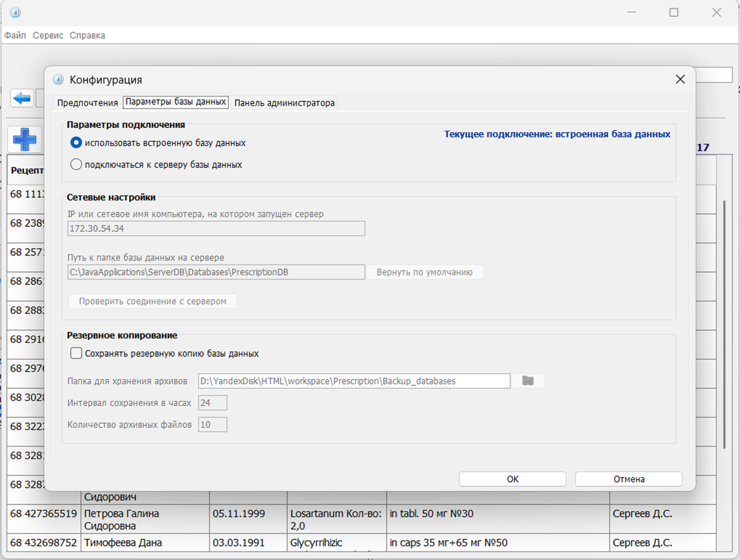Click the main window vertical scrollbar
740x560 pixels.
[724, 325]
